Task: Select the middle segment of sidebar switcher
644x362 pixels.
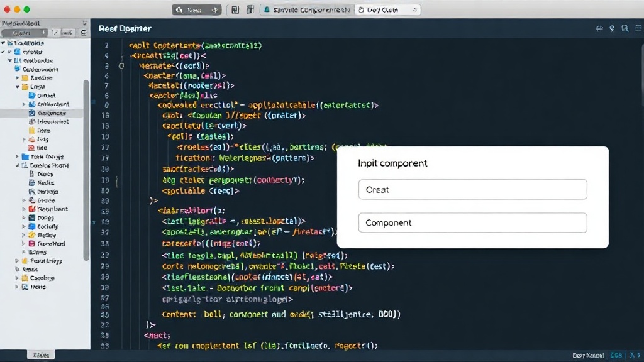Action: pyautogui.click(x=55, y=33)
